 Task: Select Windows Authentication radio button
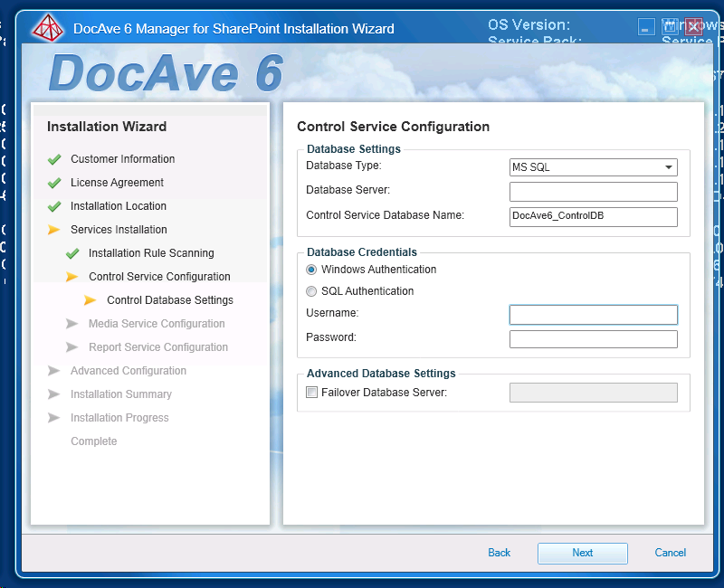pyautogui.click(x=312, y=270)
